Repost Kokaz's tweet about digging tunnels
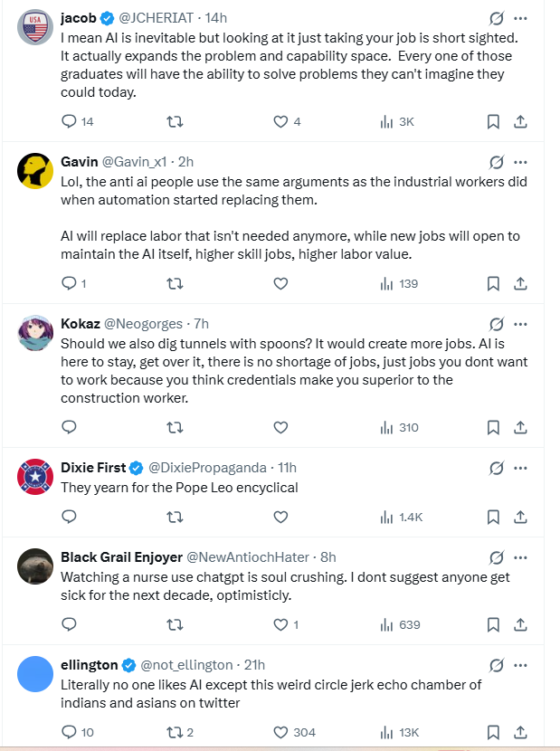Viewport: 560px width, 751px height. point(175,427)
